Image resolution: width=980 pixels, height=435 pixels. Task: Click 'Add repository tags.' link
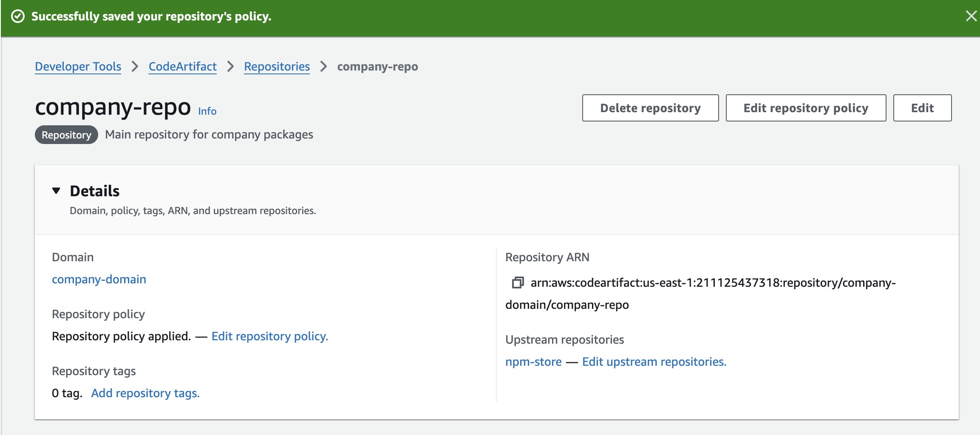[145, 393]
